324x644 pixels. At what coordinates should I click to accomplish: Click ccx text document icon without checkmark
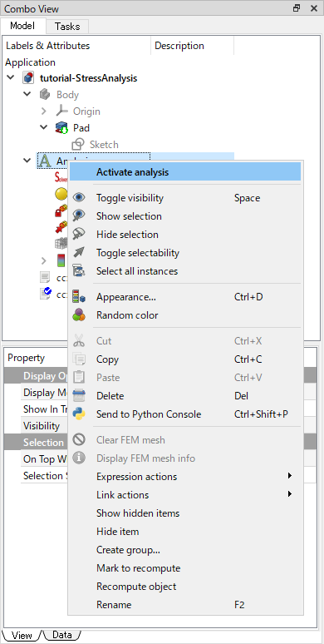pyautogui.click(x=45, y=278)
